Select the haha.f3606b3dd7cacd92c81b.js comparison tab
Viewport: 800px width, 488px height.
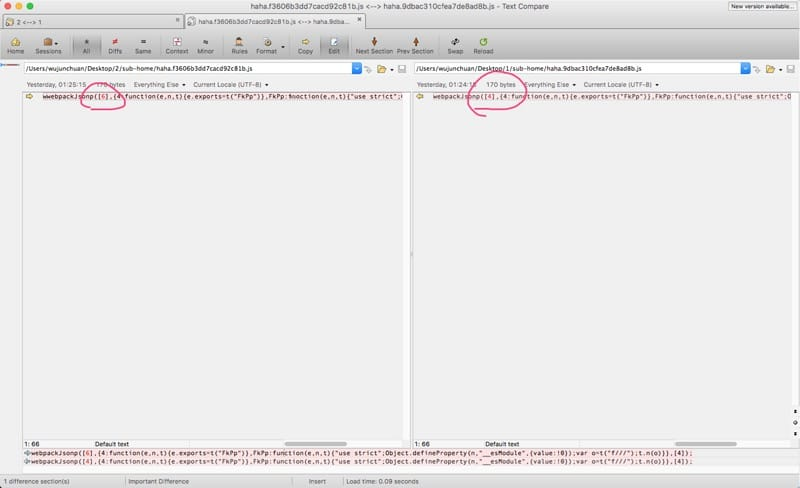click(x=275, y=21)
